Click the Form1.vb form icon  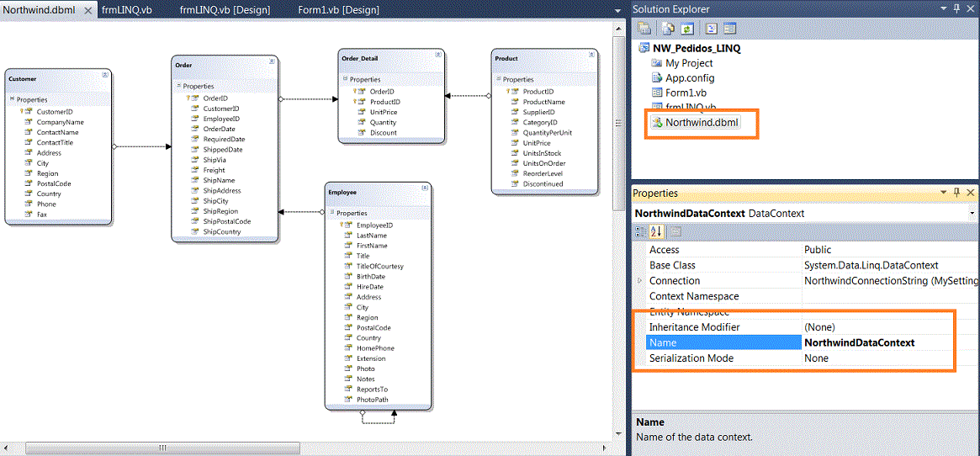click(x=656, y=93)
